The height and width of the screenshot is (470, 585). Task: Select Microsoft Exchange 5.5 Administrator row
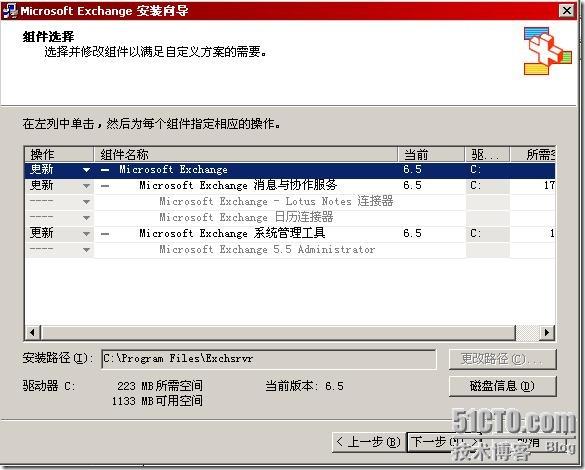(x=290, y=250)
